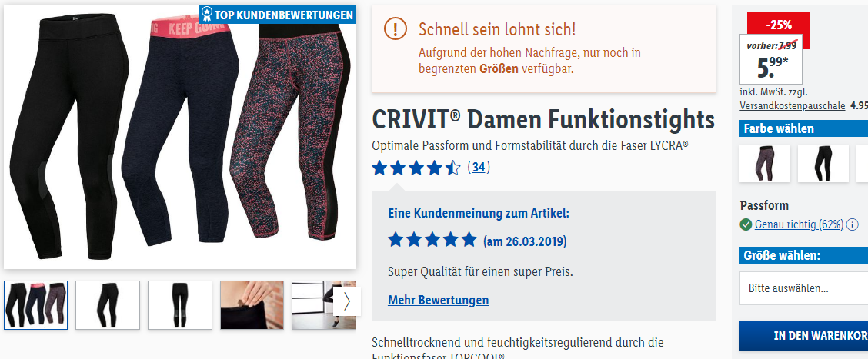Screen dimensions: 868x359
Task: Open the Versandkostenpauschale link
Action: [792, 105]
